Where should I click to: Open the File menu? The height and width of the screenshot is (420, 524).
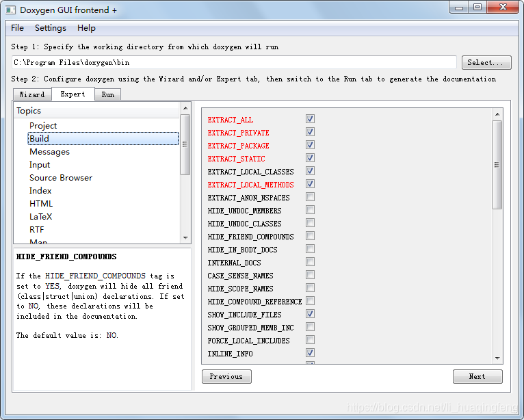click(17, 28)
